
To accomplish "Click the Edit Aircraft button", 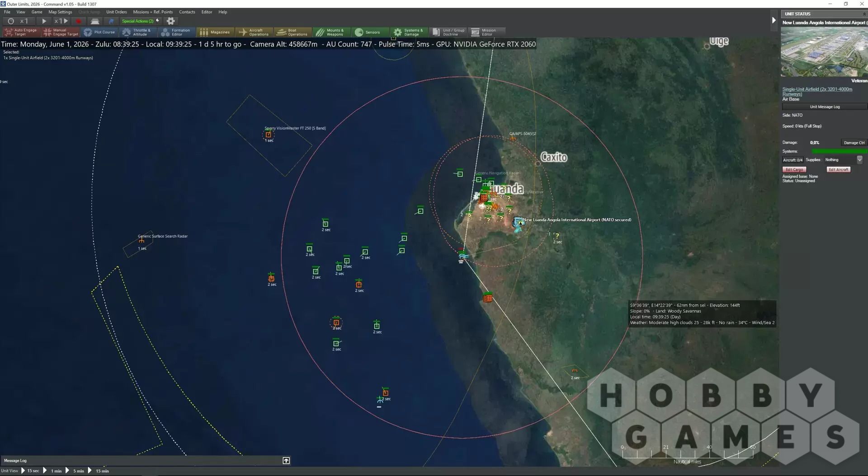I will click(839, 170).
